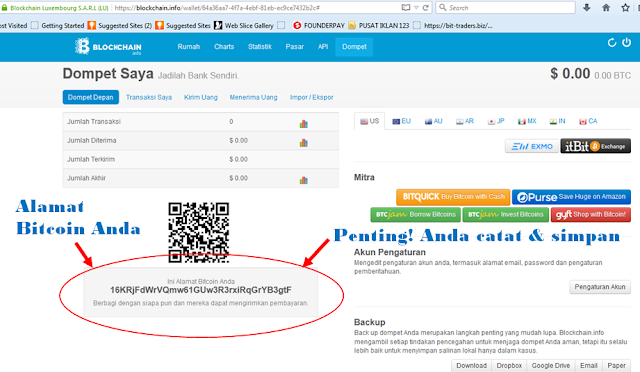Select the AR country tab
Viewport: 640px width, 372px height.
pyautogui.click(x=465, y=121)
